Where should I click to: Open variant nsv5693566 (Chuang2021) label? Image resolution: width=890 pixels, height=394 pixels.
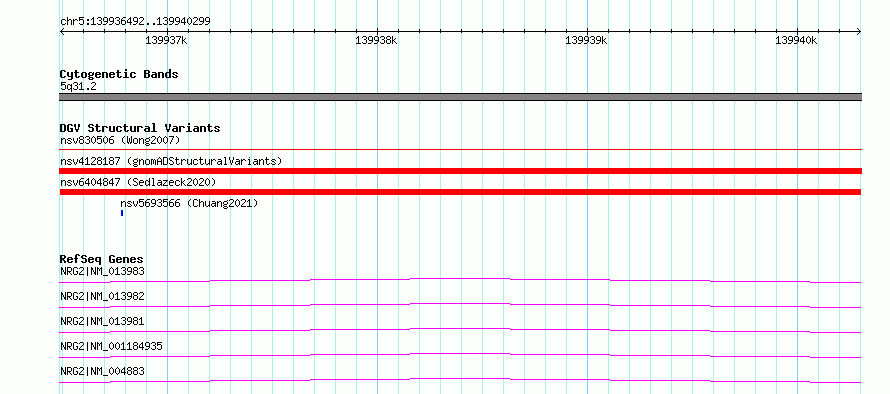pos(189,203)
